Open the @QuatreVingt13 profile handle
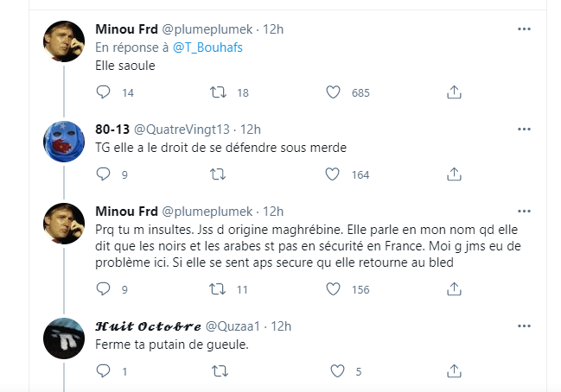 192,130
